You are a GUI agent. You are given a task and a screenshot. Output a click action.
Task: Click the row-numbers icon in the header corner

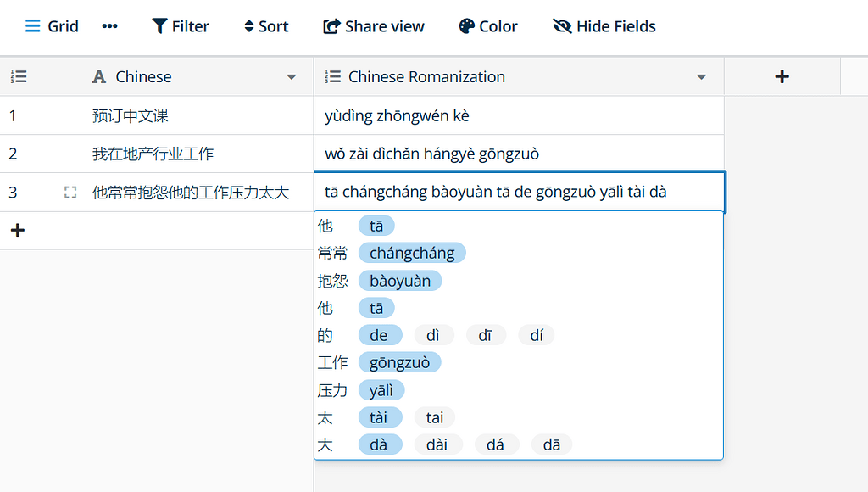(18, 76)
